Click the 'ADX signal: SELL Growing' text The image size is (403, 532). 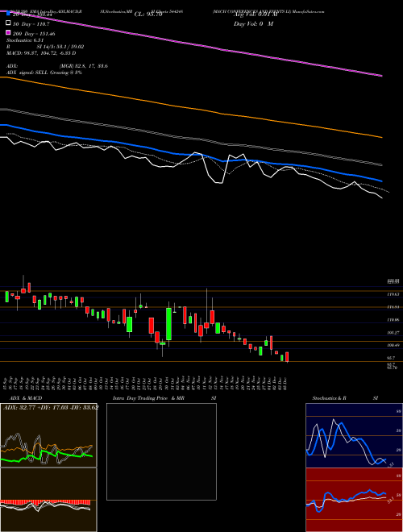pyautogui.click(x=44, y=73)
